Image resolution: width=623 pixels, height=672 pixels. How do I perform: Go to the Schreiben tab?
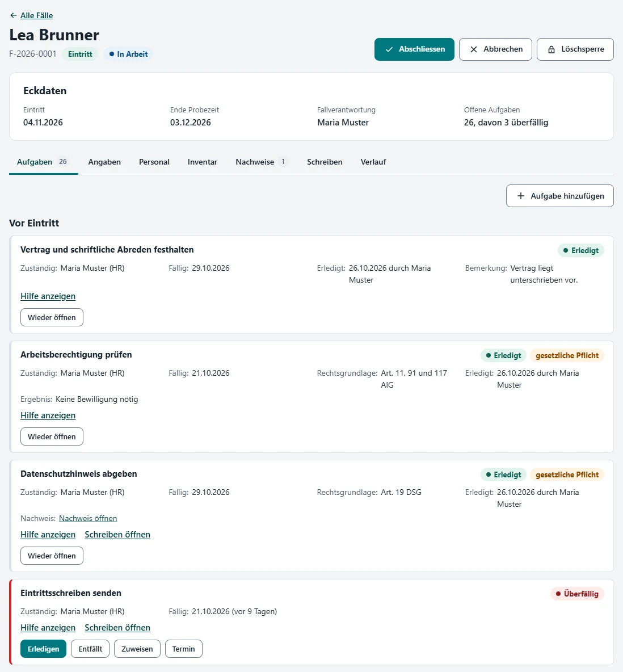coord(325,162)
